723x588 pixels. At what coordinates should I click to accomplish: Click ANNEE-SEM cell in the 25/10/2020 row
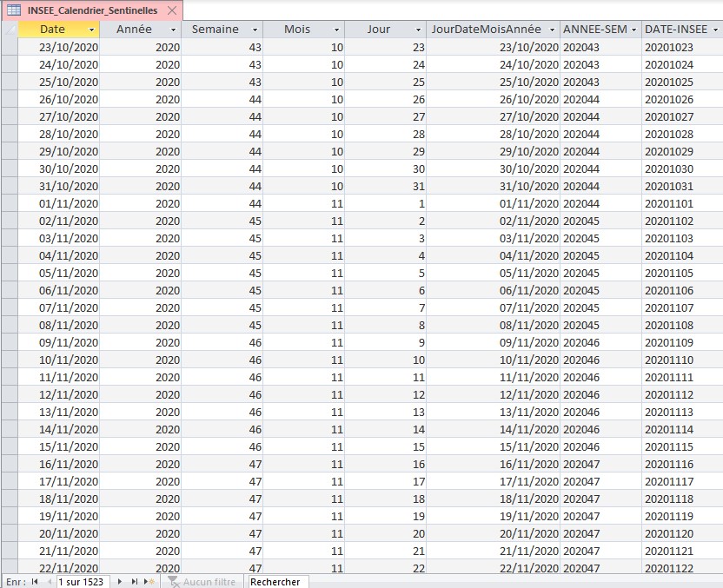pos(600,82)
